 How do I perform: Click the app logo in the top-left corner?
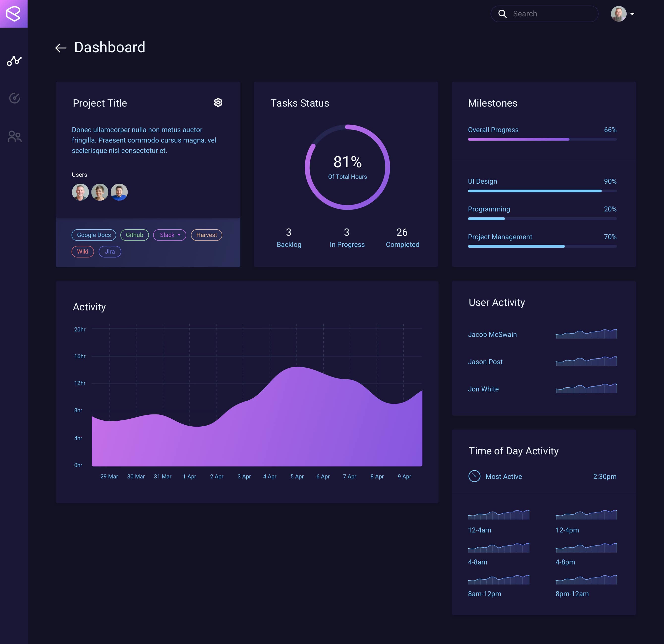pyautogui.click(x=14, y=14)
